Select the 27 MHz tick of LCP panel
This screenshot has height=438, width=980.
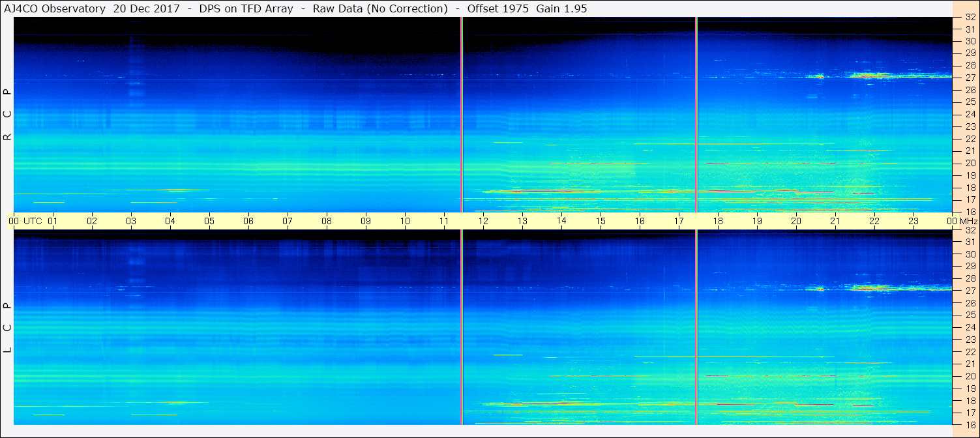point(970,291)
